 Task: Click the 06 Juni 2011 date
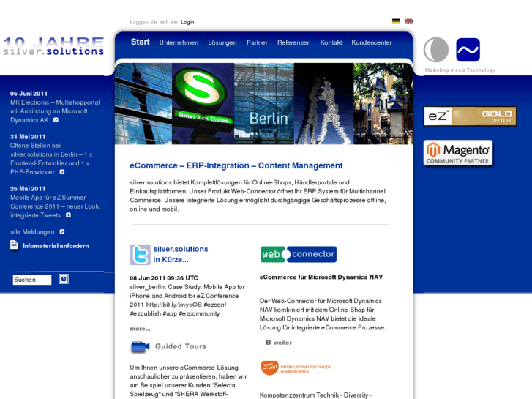(29, 94)
